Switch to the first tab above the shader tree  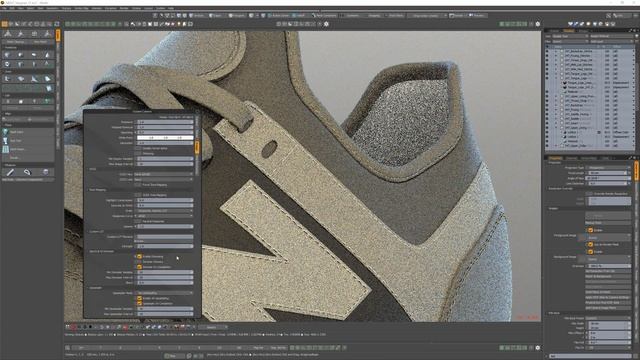tap(554, 31)
